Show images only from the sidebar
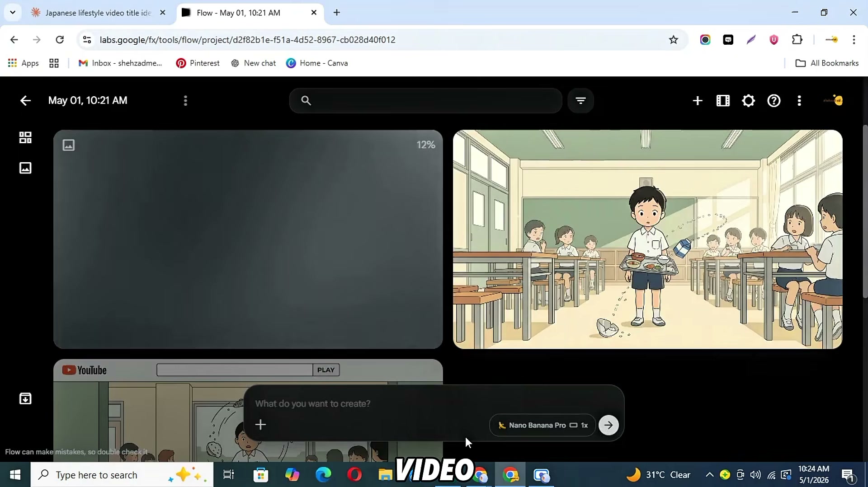The width and height of the screenshot is (868, 487). (25, 168)
